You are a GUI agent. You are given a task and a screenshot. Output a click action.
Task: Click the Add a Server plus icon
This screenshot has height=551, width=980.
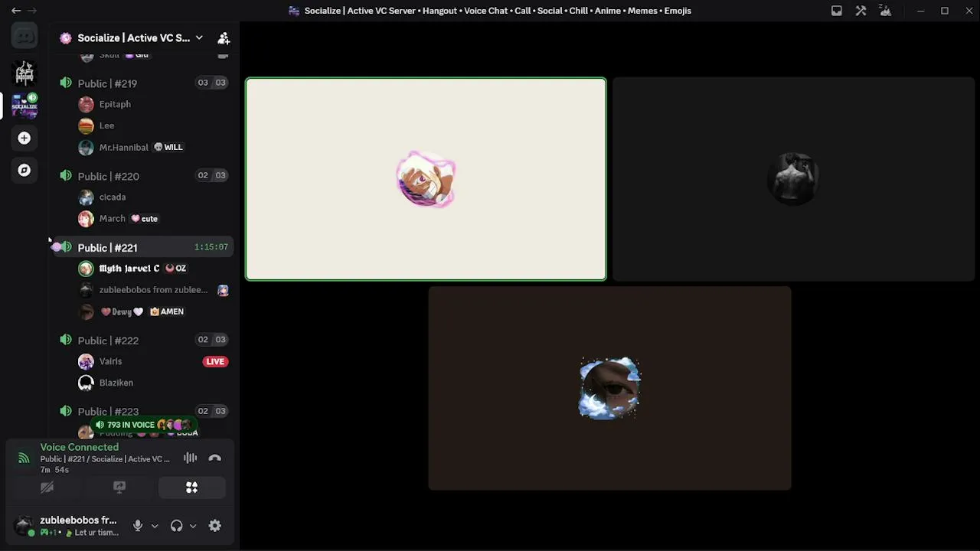[24, 138]
